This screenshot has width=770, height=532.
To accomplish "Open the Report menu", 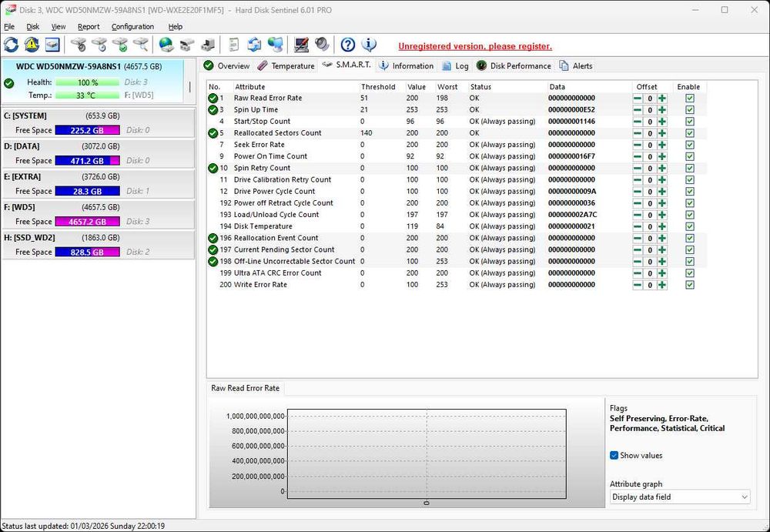I will point(89,26).
